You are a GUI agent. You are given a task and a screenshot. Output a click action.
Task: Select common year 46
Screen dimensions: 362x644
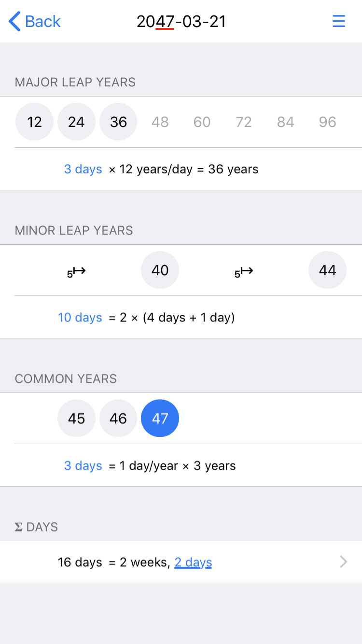(x=118, y=418)
